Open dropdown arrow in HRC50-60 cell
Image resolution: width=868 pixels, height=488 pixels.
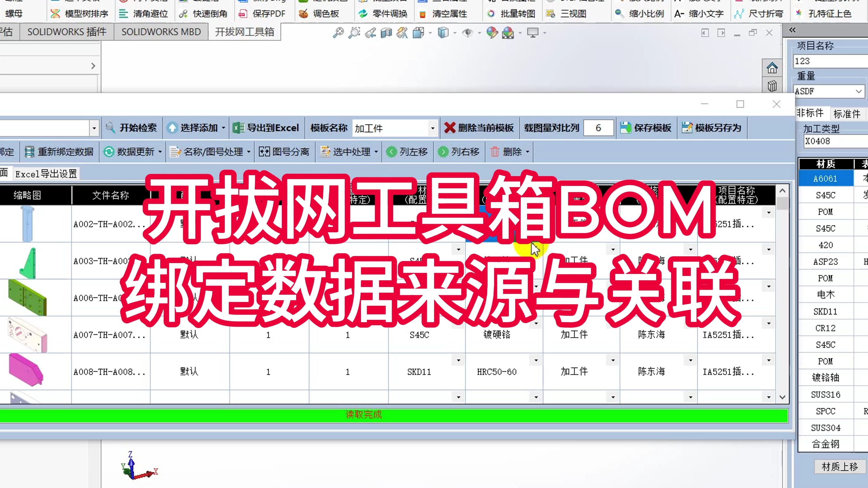point(536,360)
